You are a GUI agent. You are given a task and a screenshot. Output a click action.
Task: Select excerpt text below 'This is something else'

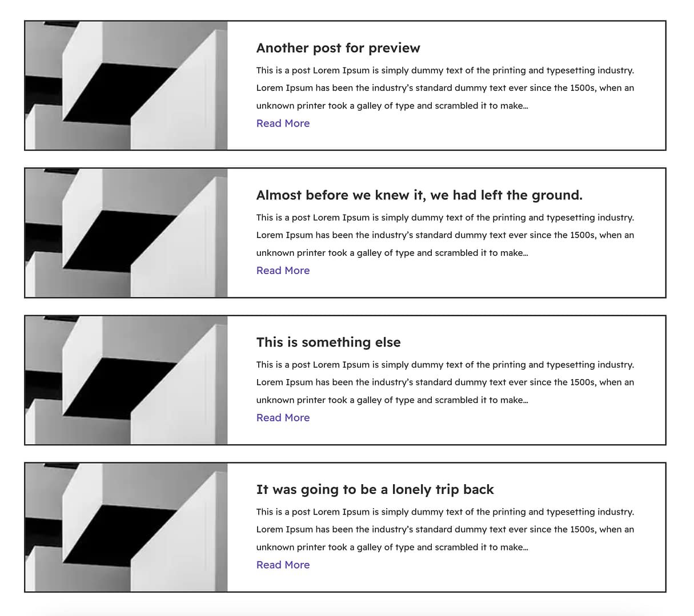(445, 383)
